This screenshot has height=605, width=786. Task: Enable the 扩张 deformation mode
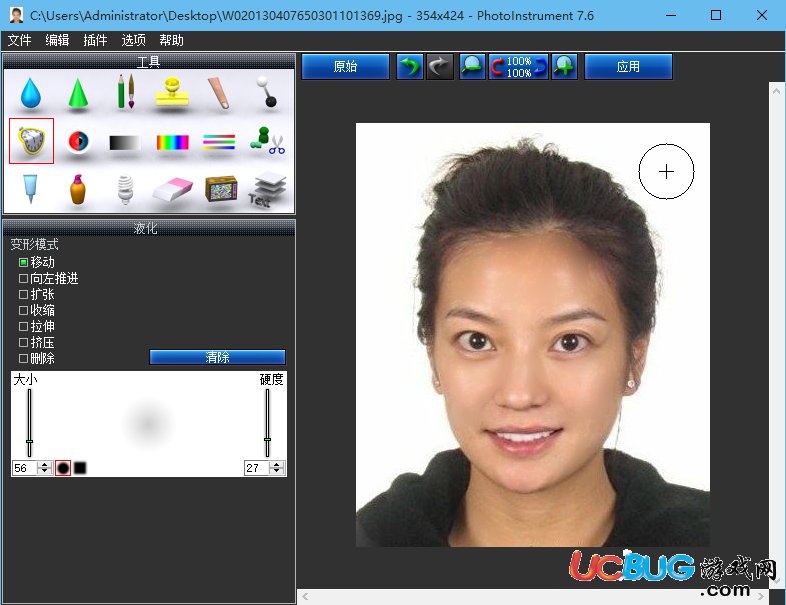tap(23, 294)
